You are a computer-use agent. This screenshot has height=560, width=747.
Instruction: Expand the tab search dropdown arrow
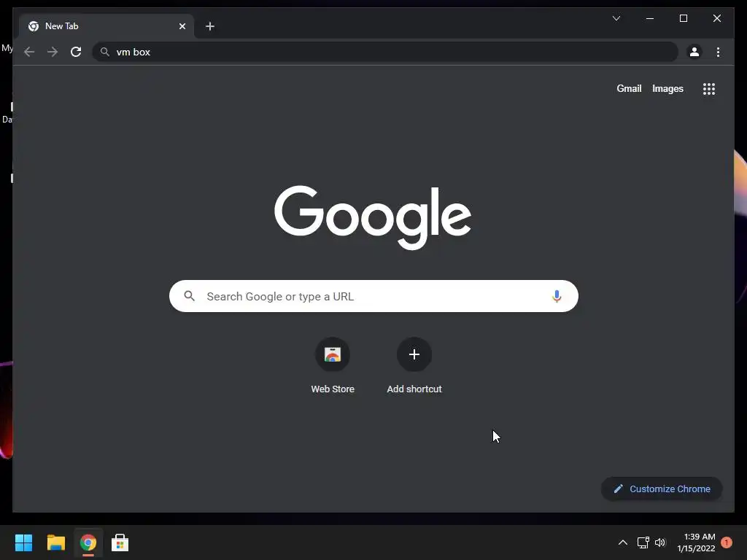click(616, 18)
